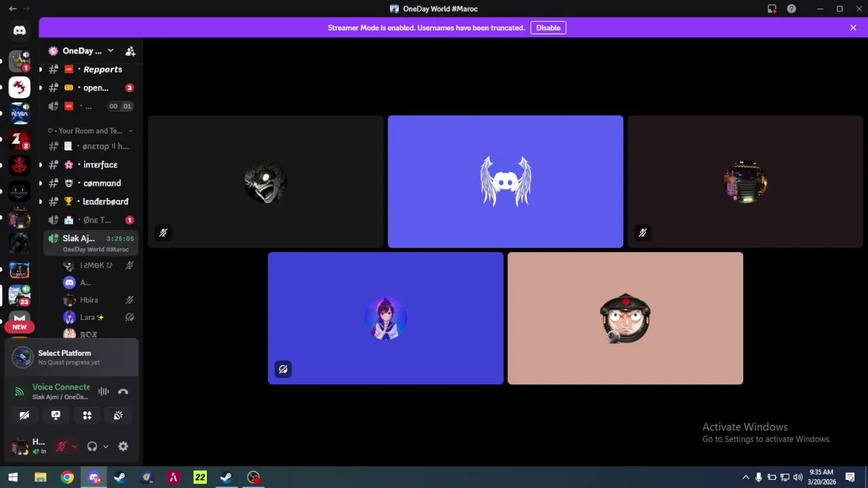The height and width of the screenshot is (488, 868).
Task: Click Voice Connected status text
Action: point(61,387)
